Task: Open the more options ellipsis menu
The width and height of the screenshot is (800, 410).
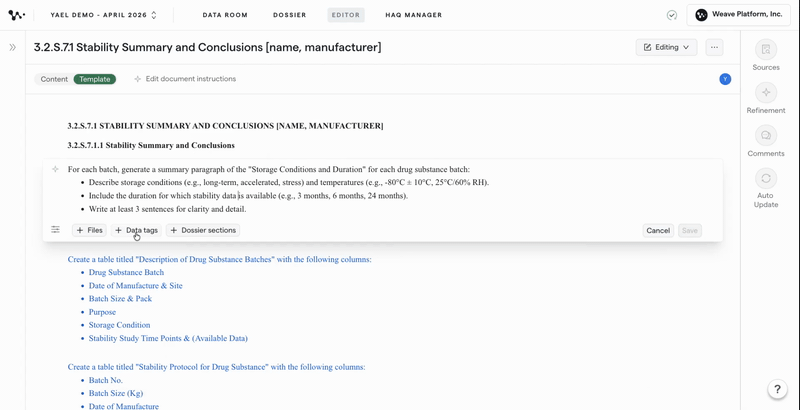Action: click(714, 47)
